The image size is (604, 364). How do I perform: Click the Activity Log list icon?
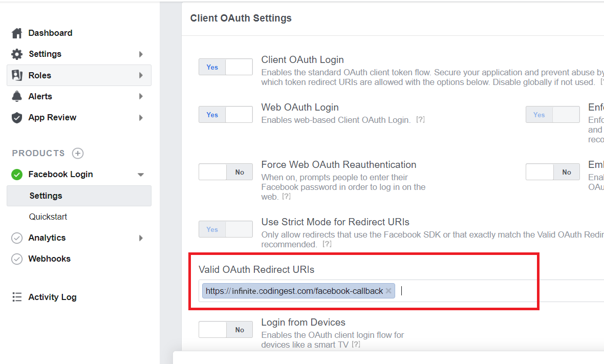pos(17,297)
